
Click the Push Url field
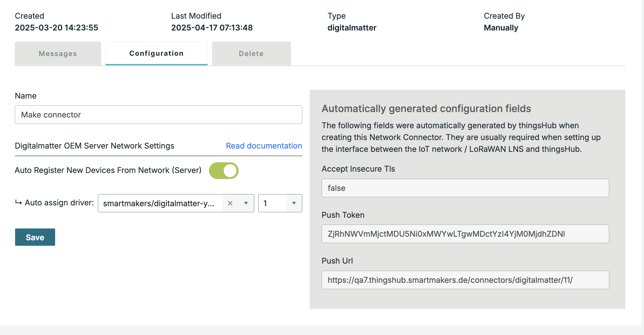[465, 280]
